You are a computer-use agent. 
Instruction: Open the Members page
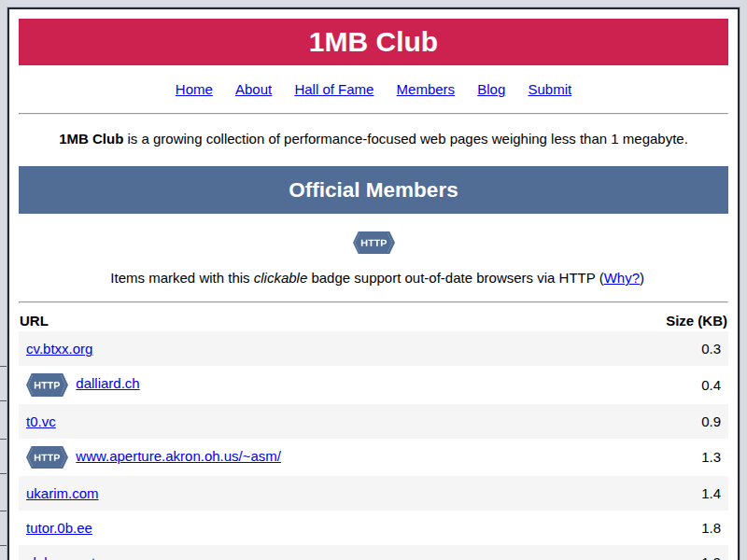425,90
